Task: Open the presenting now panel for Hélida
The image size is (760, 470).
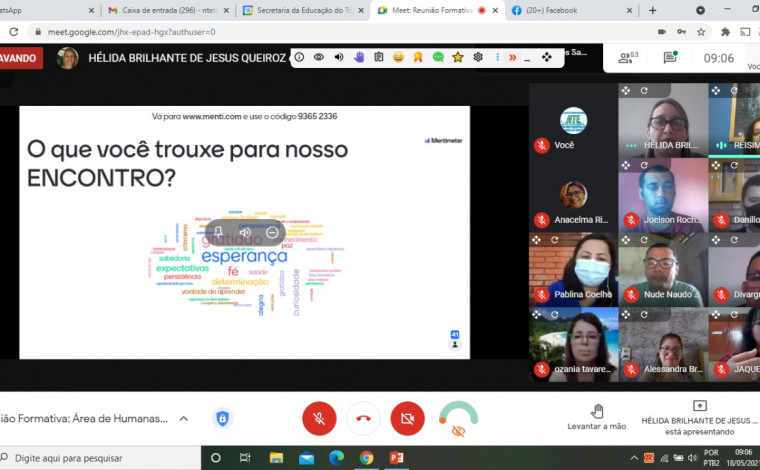Action: point(699,417)
